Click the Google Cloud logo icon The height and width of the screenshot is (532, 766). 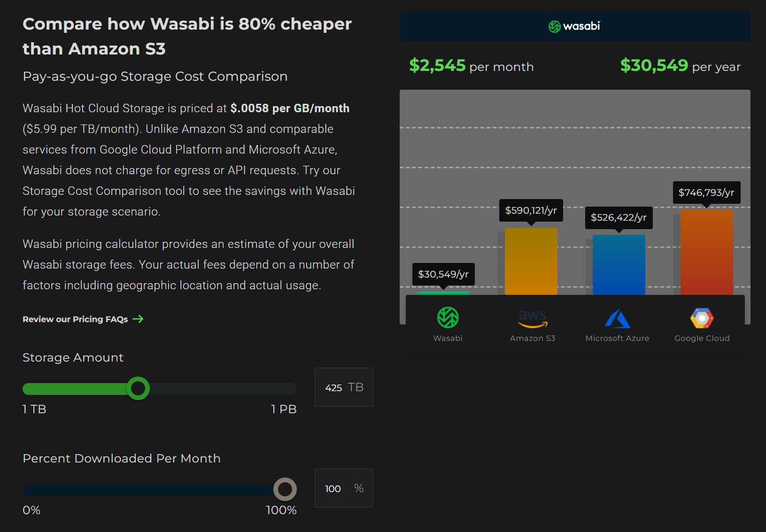702,318
